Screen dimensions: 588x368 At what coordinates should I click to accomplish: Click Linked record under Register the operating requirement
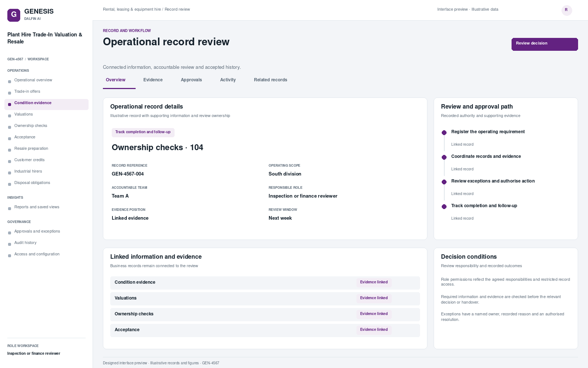462,145
